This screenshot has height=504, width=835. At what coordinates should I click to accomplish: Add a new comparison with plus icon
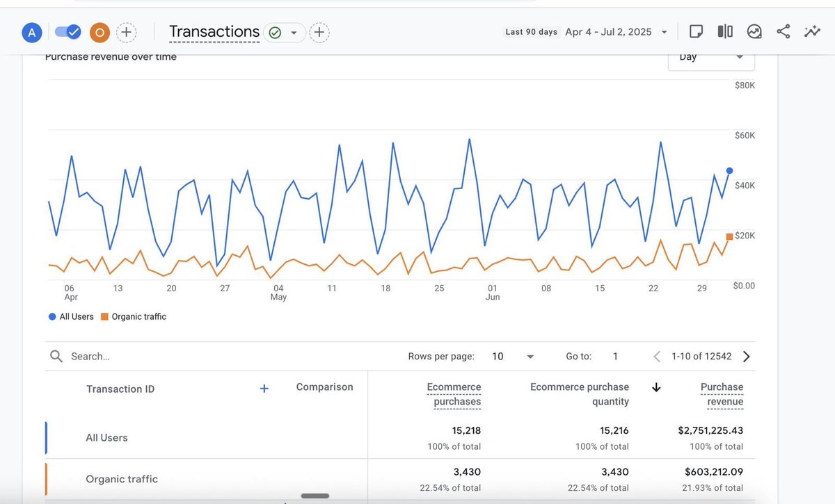[x=125, y=32]
